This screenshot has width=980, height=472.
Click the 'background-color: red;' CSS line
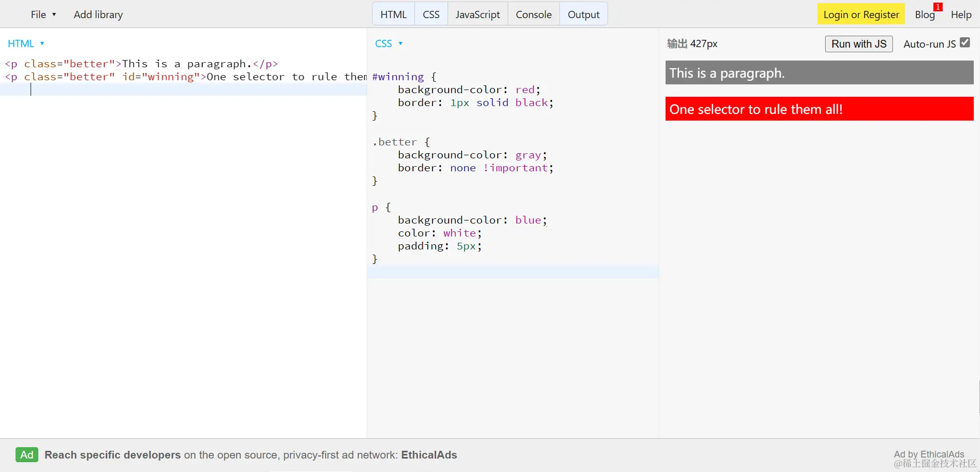click(469, 90)
